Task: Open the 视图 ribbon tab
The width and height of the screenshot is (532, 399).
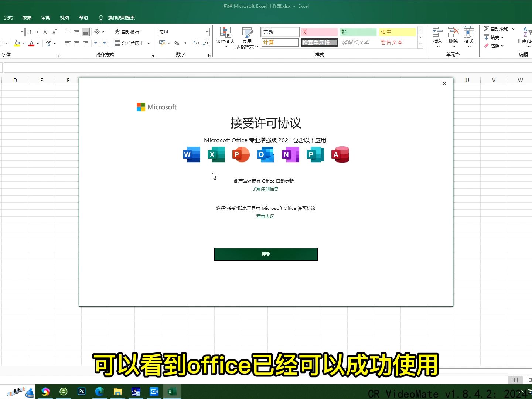Action: click(x=65, y=17)
